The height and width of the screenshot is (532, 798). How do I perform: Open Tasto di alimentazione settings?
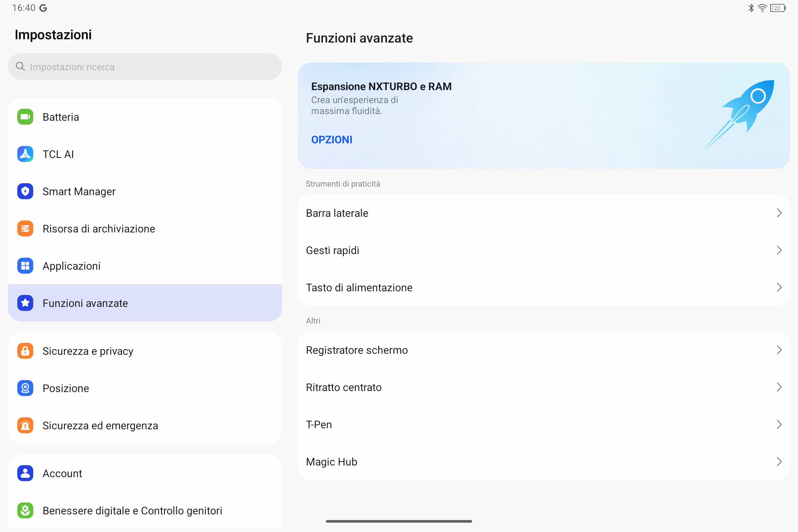point(544,287)
